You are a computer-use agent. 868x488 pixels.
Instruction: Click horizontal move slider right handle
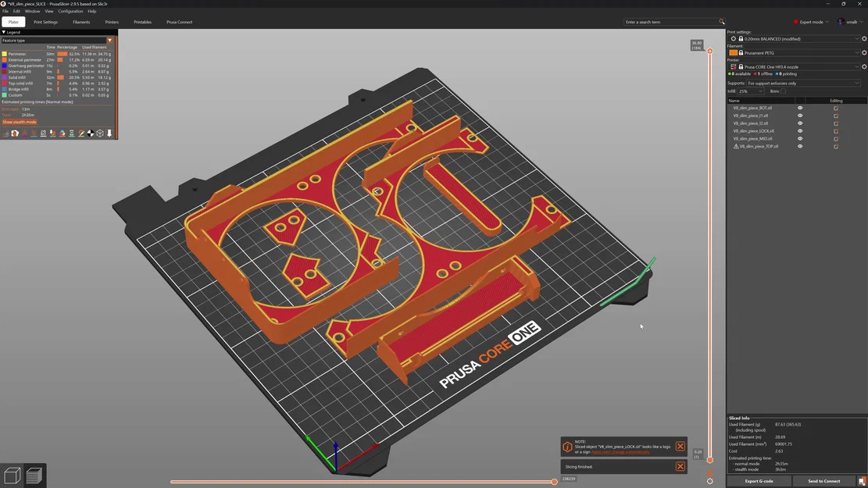[x=554, y=481]
